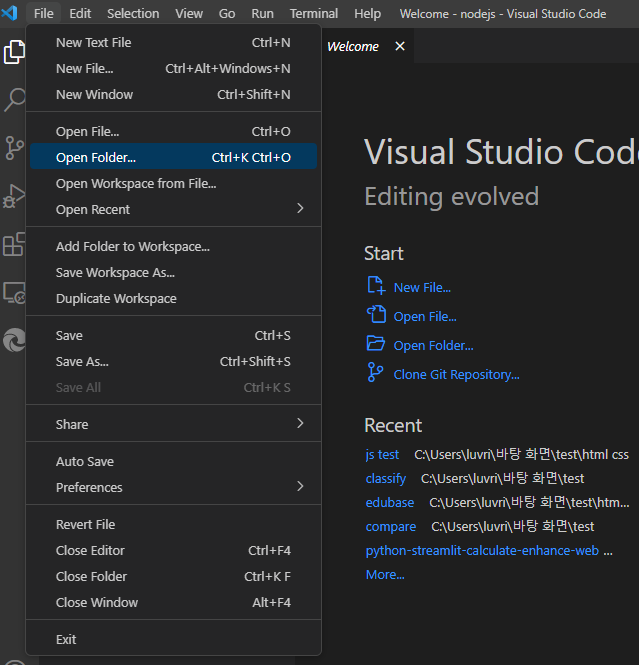Choose Save Workspace As...

pyautogui.click(x=173, y=272)
